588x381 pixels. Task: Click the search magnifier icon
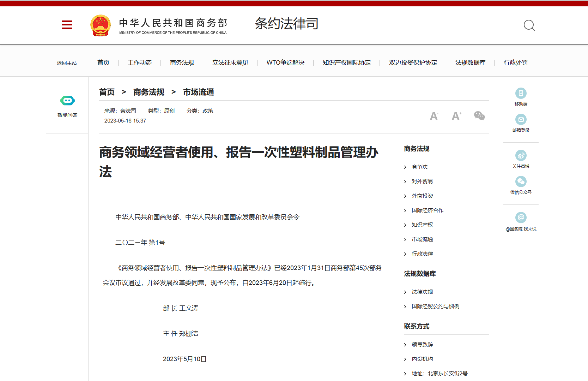tap(529, 25)
